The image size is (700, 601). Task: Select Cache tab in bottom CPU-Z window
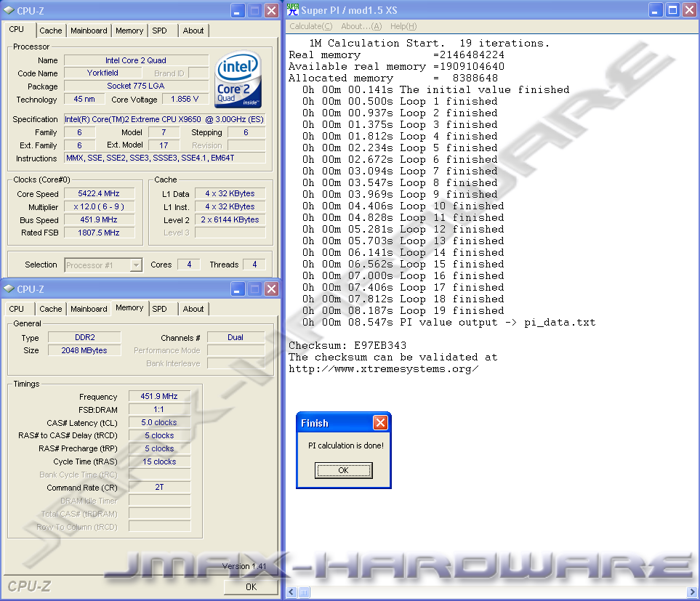50,309
